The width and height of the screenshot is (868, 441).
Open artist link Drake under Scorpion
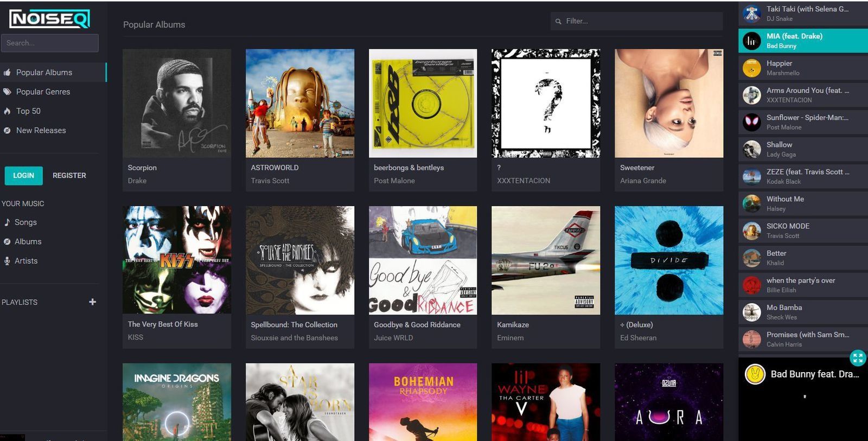(137, 181)
